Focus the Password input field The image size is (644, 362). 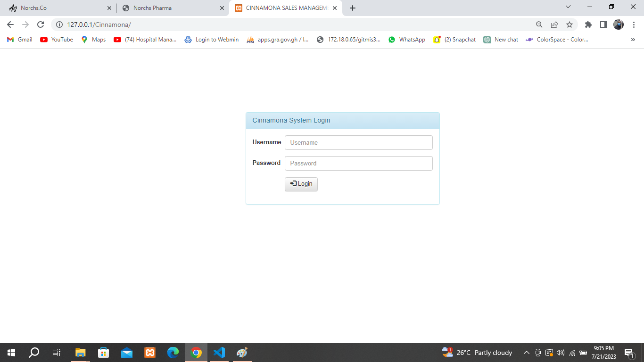tap(358, 163)
